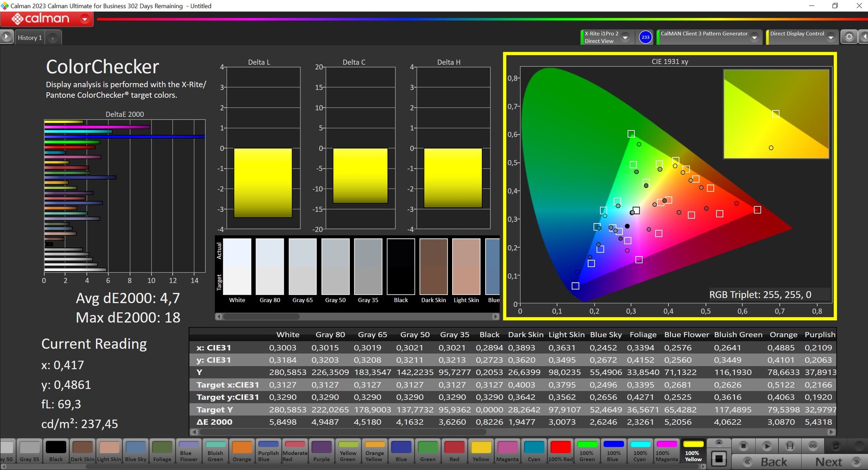Click the add history tab plus icon

pos(52,38)
